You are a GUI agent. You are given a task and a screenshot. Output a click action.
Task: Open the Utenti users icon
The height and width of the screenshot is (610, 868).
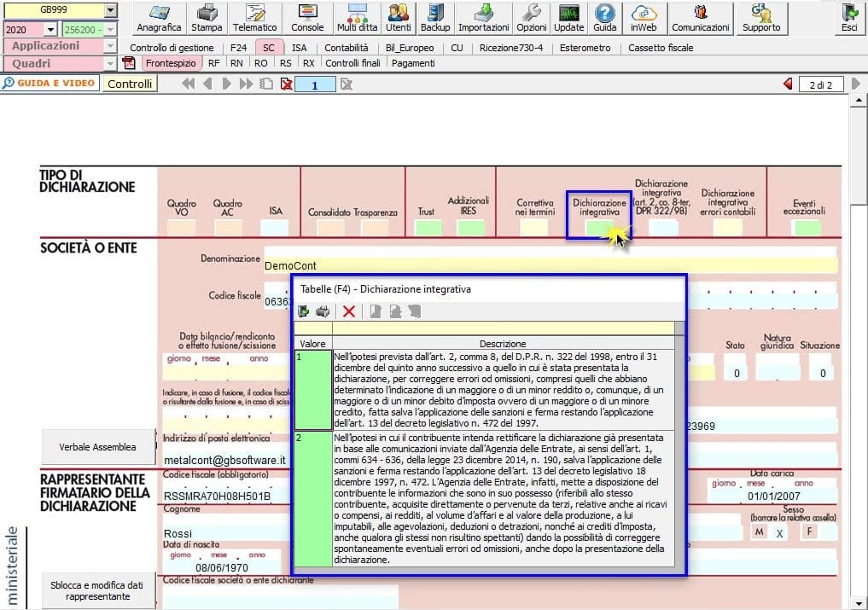tap(399, 18)
